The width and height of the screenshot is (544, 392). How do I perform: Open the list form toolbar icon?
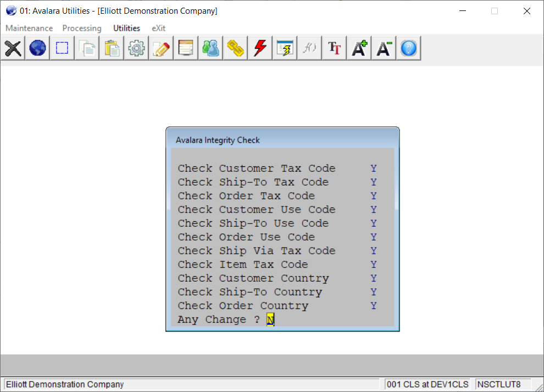186,48
